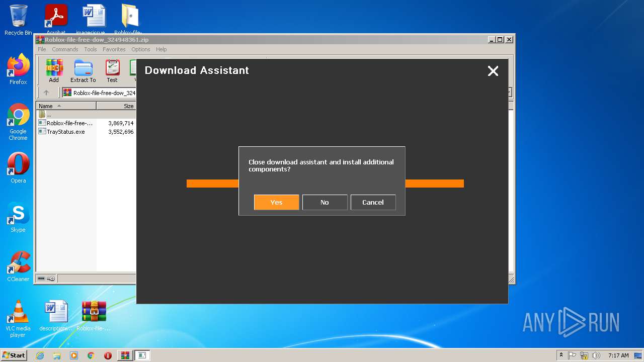Open the Windows Start menu
This screenshot has width=644, height=362.
pos(14,355)
